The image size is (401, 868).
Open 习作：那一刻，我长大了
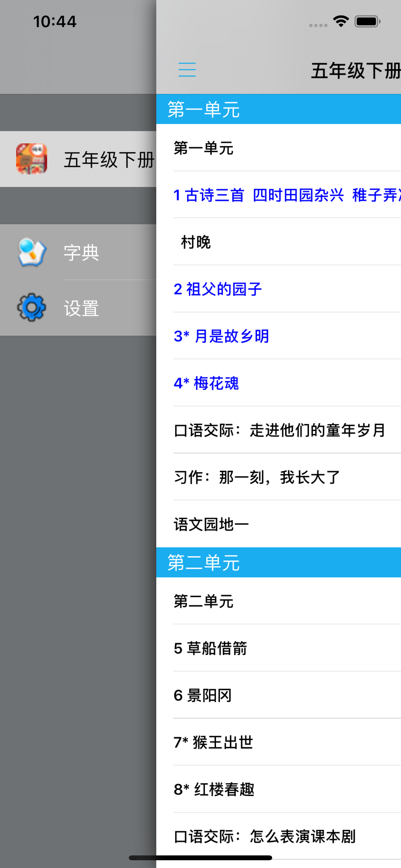click(x=279, y=477)
